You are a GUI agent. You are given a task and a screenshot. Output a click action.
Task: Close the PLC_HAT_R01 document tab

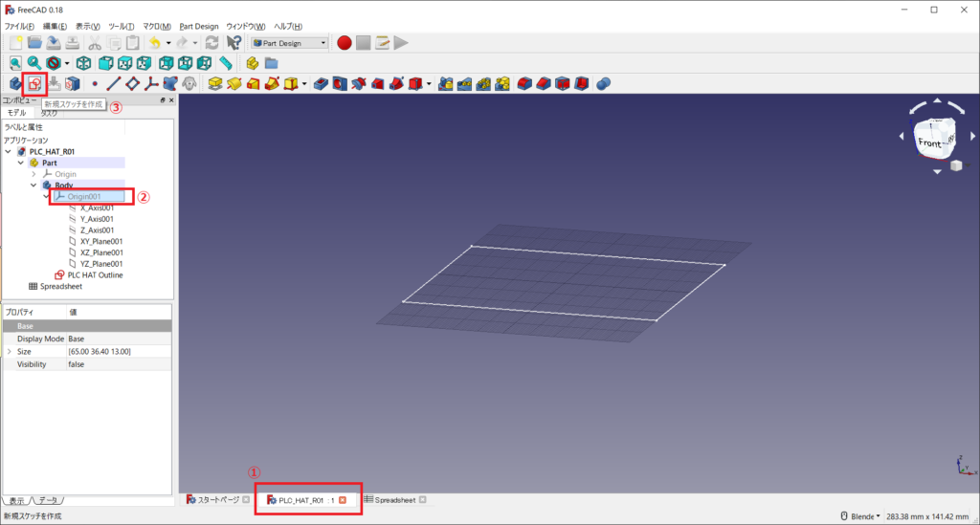343,500
